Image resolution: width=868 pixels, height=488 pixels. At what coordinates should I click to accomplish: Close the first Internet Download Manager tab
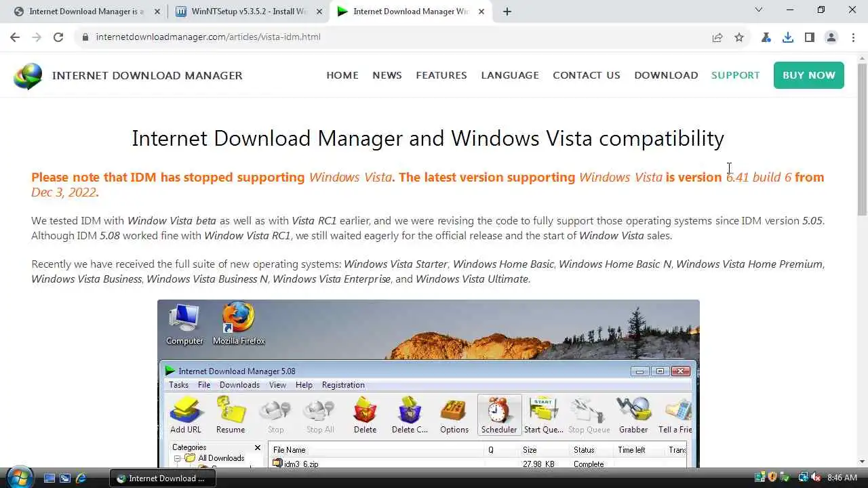[x=157, y=12]
